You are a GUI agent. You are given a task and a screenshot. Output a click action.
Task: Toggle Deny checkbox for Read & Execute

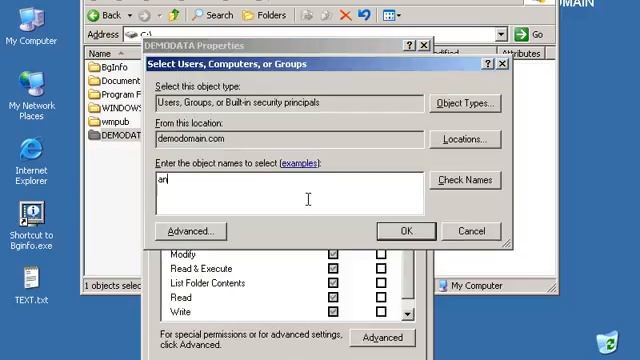[381, 269]
